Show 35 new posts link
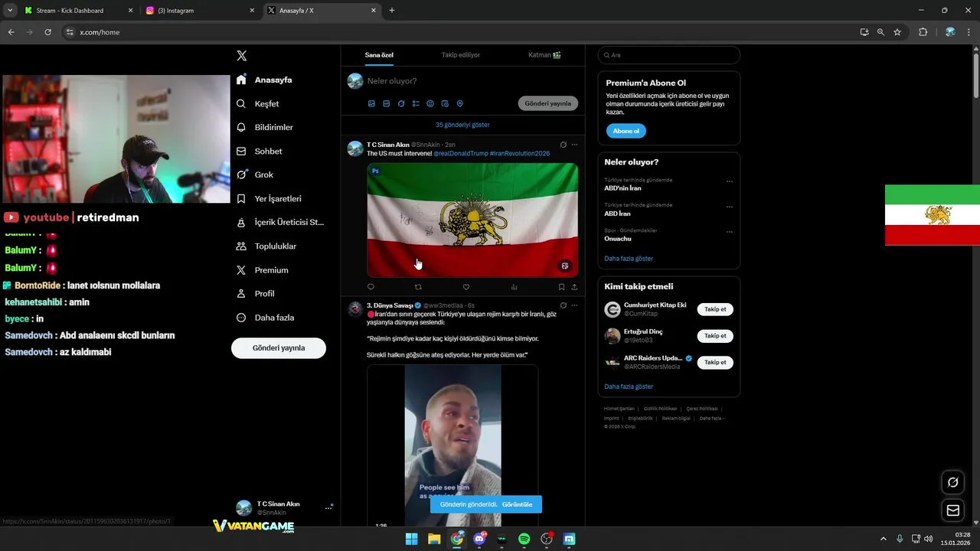The image size is (980, 551). (x=462, y=125)
